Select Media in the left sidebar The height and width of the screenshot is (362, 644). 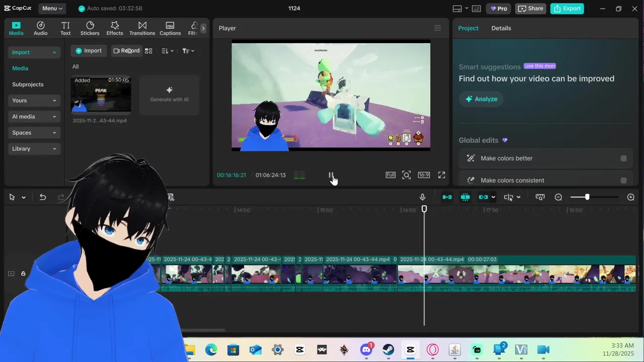pyautogui.click(x=20, y=68)
